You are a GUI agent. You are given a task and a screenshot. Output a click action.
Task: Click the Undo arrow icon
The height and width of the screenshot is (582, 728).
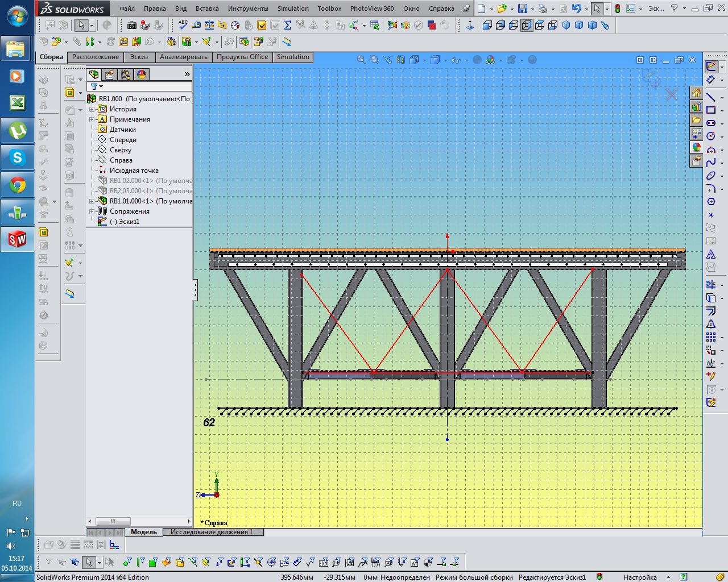(x=576, y=9)
